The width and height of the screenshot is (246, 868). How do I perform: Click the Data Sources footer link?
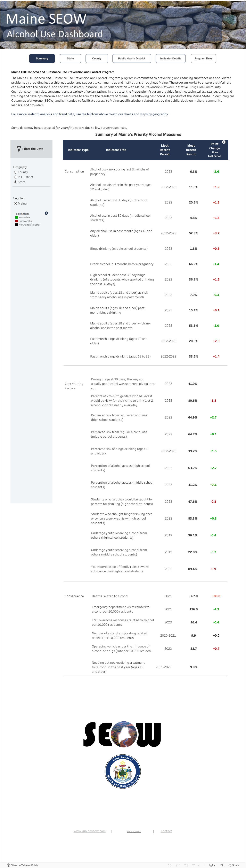134,832
